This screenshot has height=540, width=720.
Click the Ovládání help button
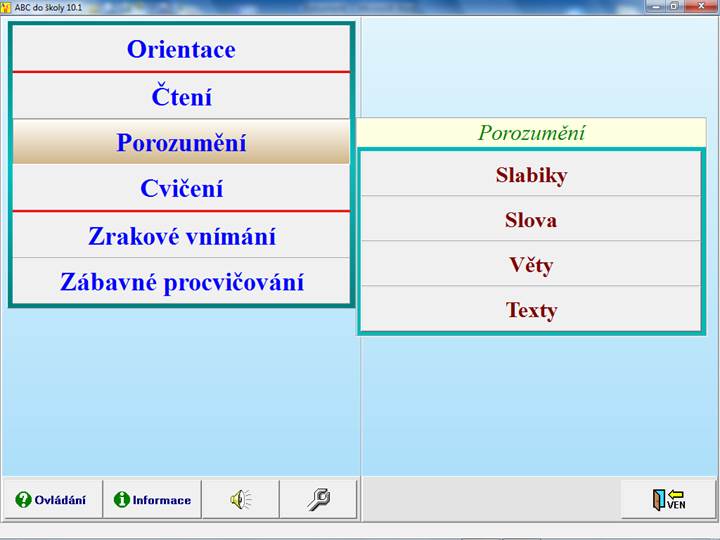pos(52,499)
